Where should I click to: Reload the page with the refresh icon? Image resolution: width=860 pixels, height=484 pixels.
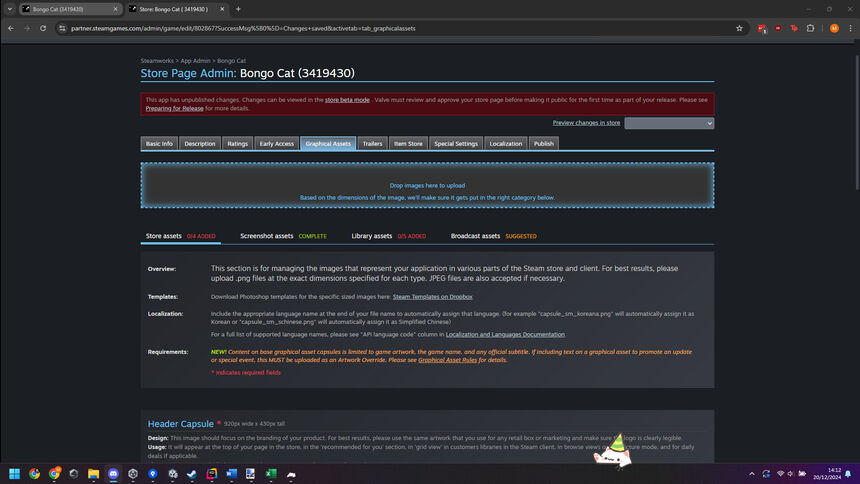click(x=43, y=28)
